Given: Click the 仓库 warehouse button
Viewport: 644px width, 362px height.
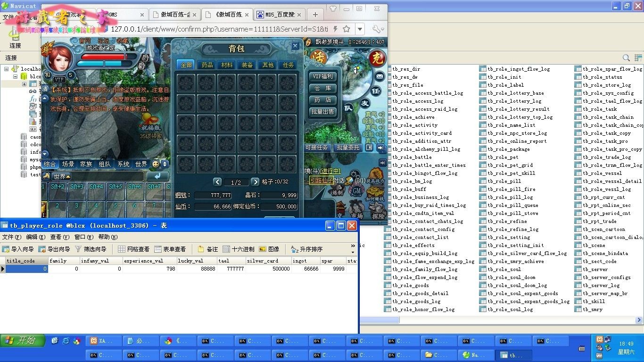Looking at the screenshot, I should (x=323, y=88).
